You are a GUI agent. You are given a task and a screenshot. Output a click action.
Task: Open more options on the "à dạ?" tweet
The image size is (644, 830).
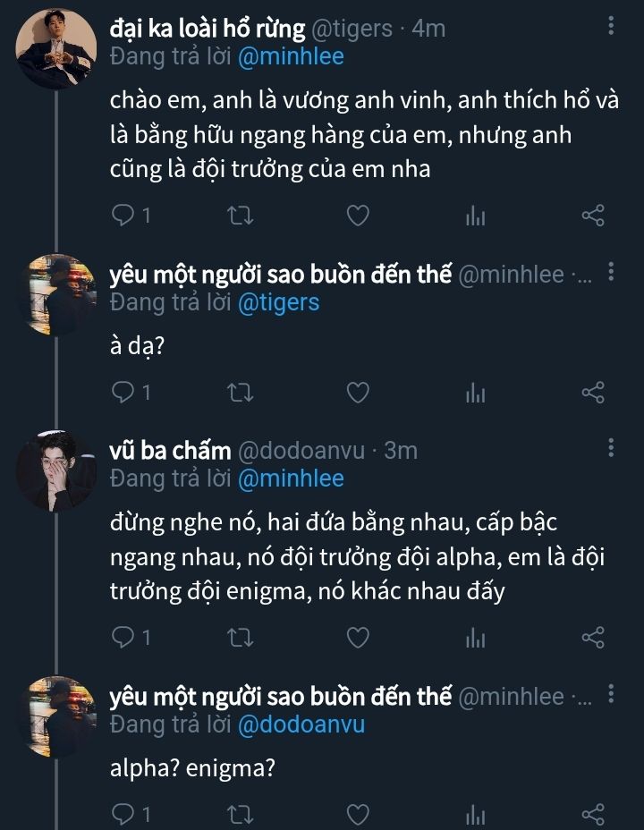pos(611,273)
